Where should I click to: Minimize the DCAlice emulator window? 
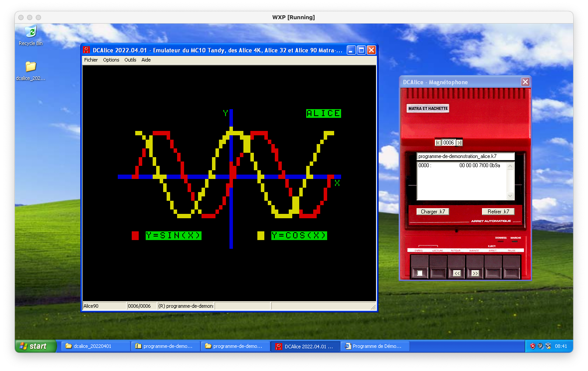pos(351,50)
